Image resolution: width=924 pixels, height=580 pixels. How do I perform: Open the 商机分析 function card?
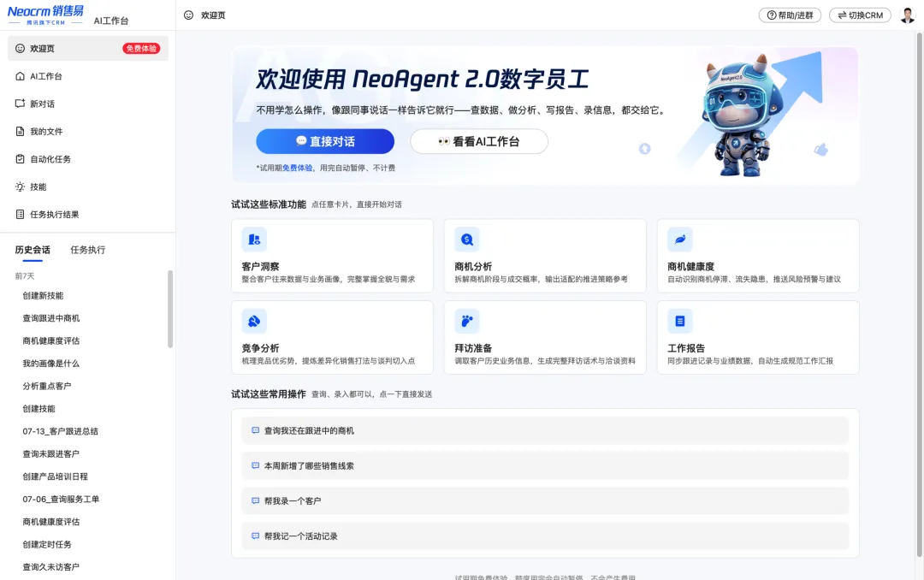(545, 256)
